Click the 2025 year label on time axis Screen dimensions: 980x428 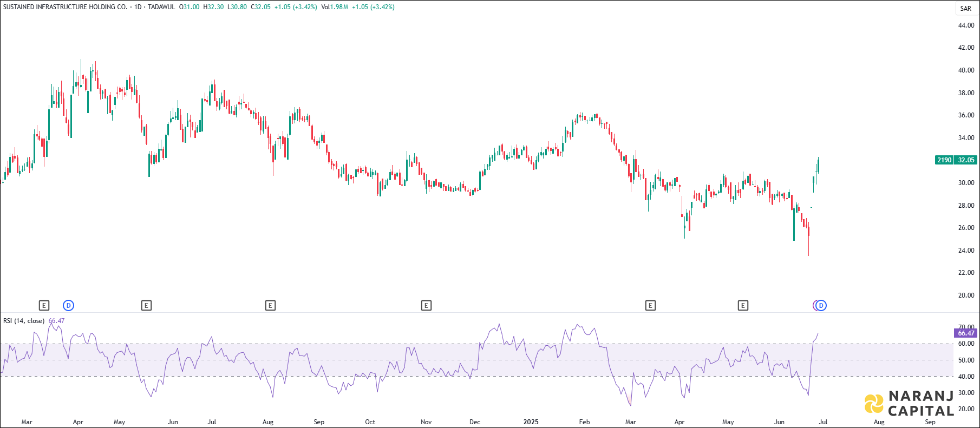[x=531, y=422]
